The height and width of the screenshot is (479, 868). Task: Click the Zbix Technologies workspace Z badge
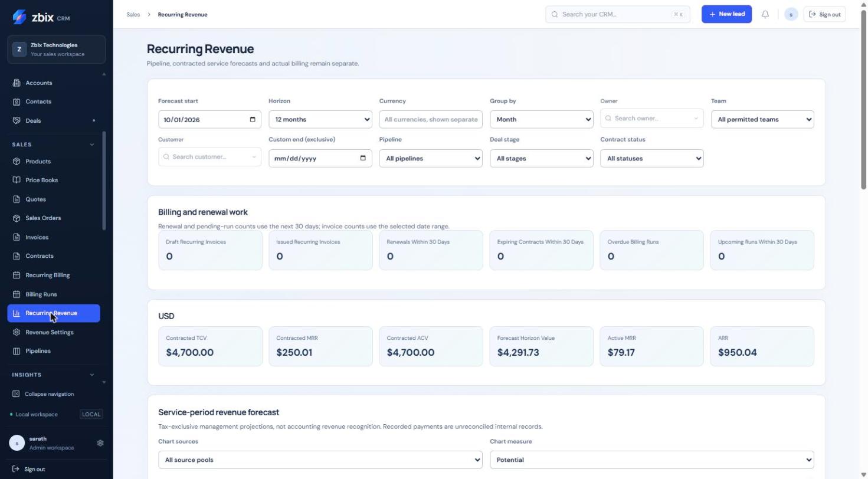(19, 50)
